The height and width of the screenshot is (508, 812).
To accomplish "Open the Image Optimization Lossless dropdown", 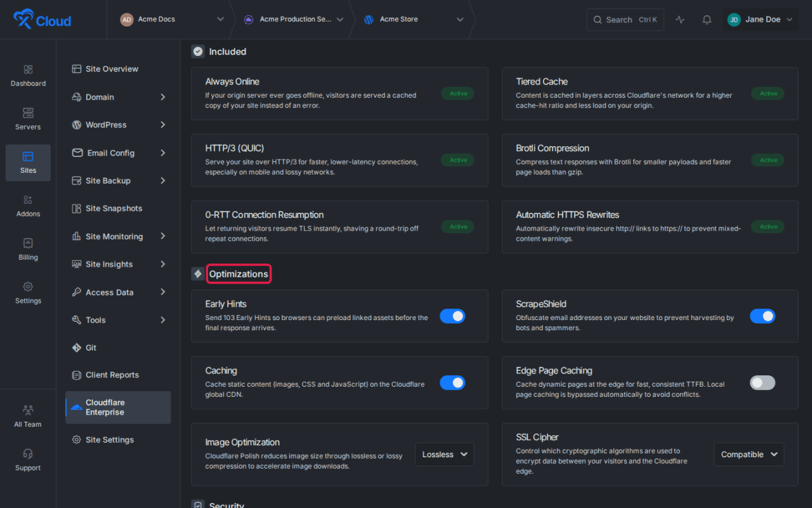I will tap(444, 455).
